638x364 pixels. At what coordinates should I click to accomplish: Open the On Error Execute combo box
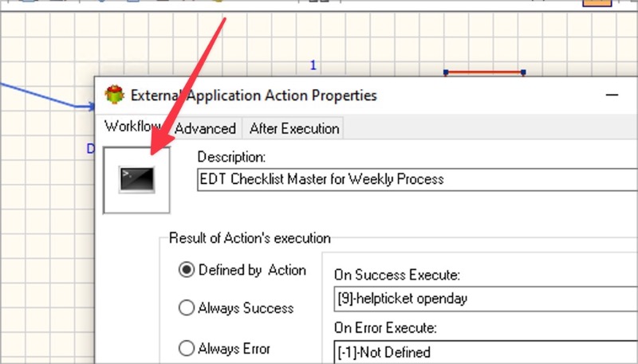pos(486,352)
